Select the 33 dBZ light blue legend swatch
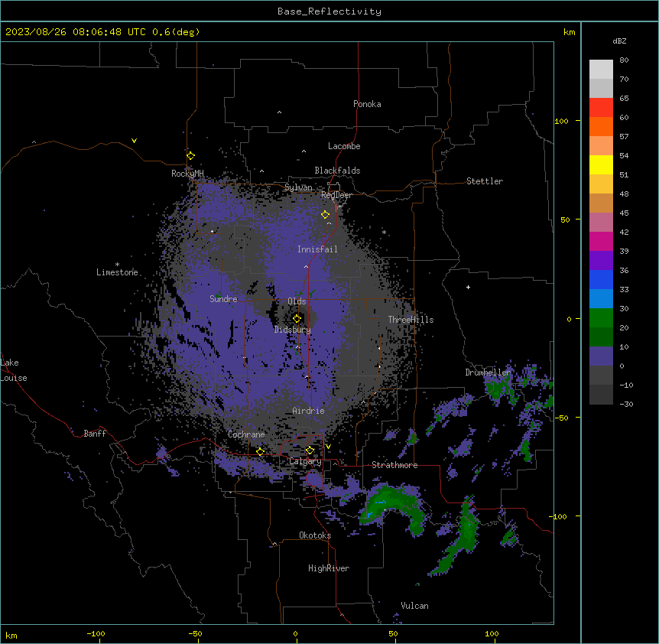 601,299
